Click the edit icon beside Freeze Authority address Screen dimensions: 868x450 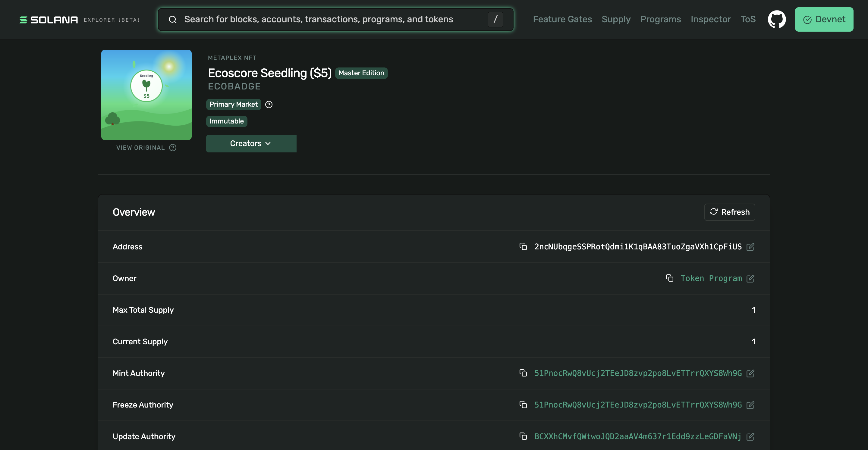coord(750,405)
